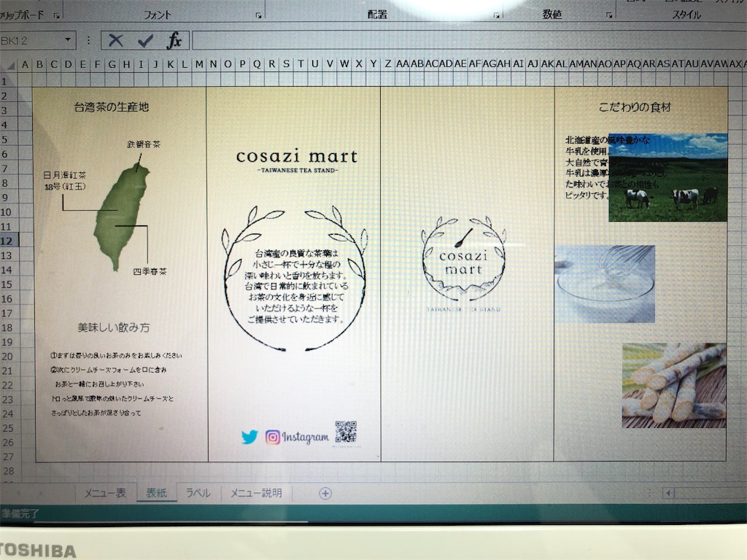Expand the Name Box dropdown arrow
The image size is (747, 560).
(x=68, y=40)
